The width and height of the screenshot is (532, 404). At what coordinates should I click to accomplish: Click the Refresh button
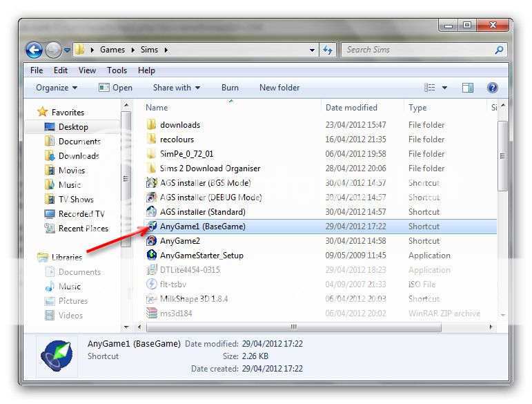click(327, 50)
